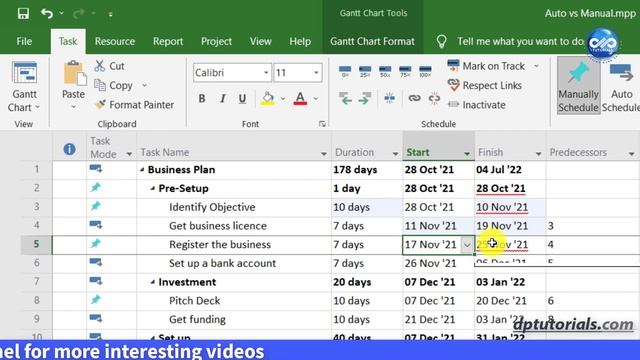The image size is (640, 360).
Task: Open the File tab
Action: (24, 41)
